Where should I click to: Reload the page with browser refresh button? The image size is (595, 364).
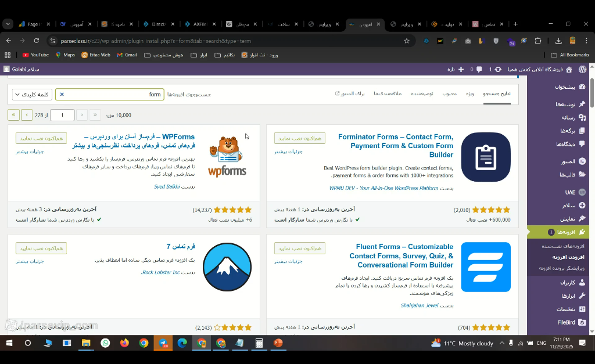(x=37, y=41)
